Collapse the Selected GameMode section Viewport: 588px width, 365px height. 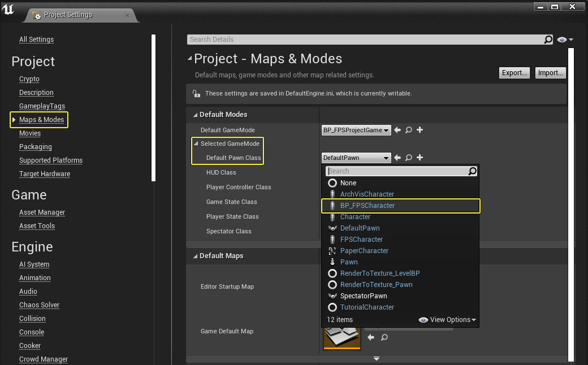196,144
